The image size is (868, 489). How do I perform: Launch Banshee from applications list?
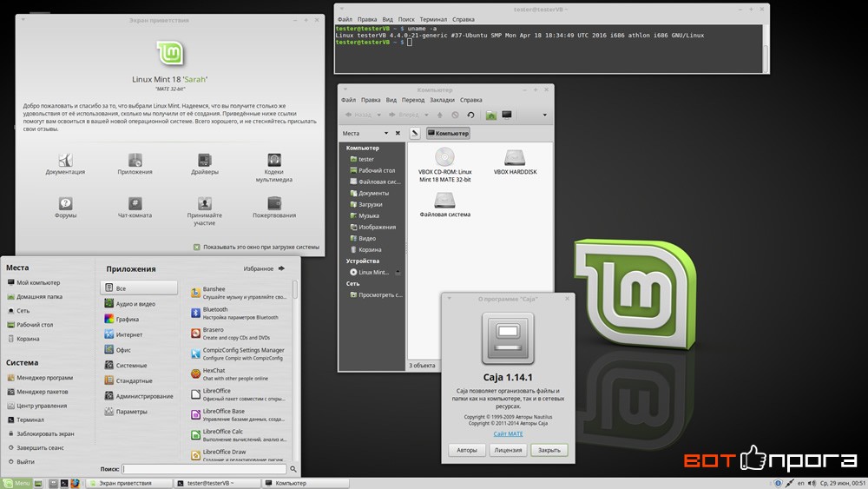pos(240,293)
